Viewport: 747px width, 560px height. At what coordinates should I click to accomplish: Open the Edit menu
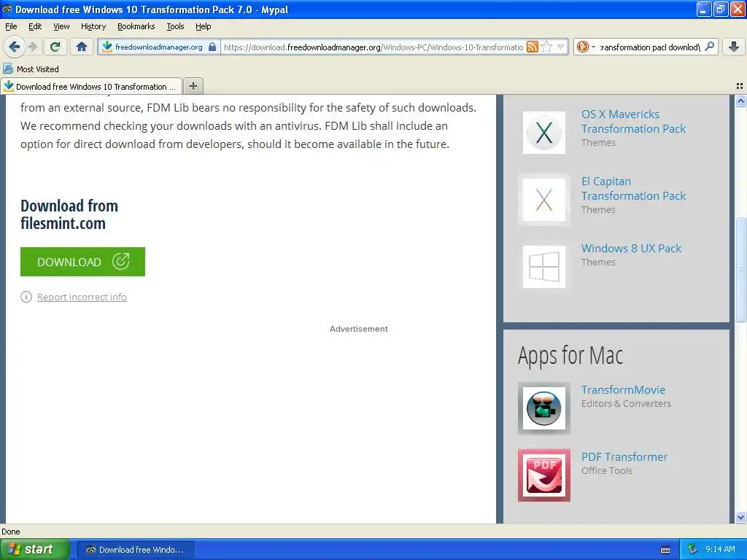tap(35, 26)
